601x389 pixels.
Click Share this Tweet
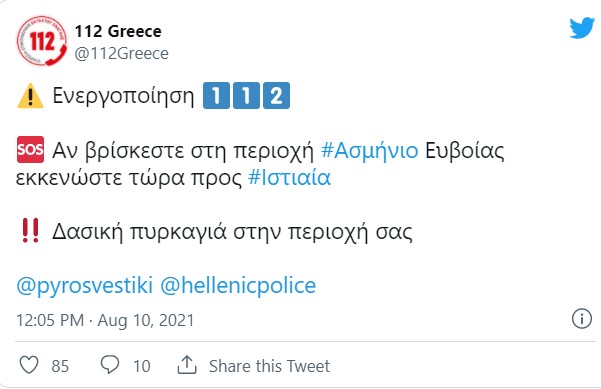pos(269,366)
